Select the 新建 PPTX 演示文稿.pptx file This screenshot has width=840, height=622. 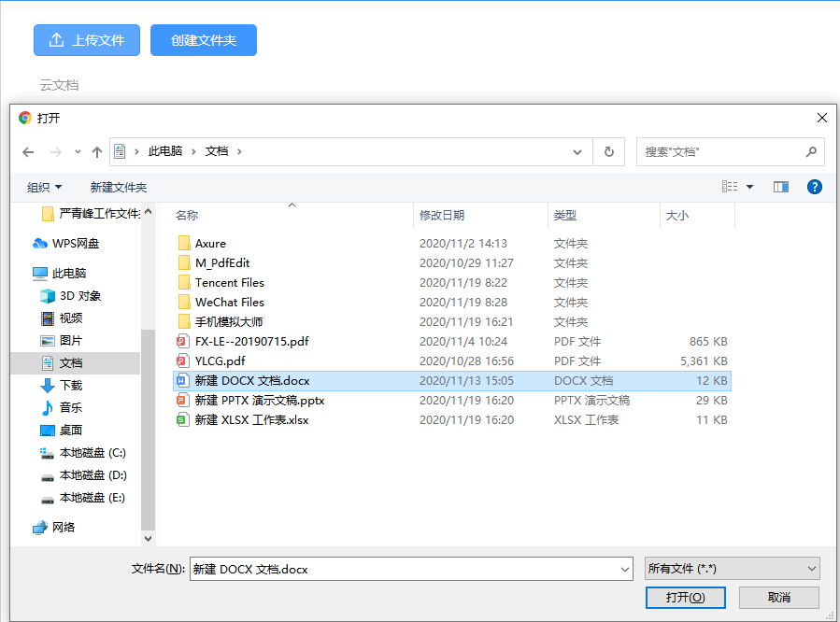259,400
